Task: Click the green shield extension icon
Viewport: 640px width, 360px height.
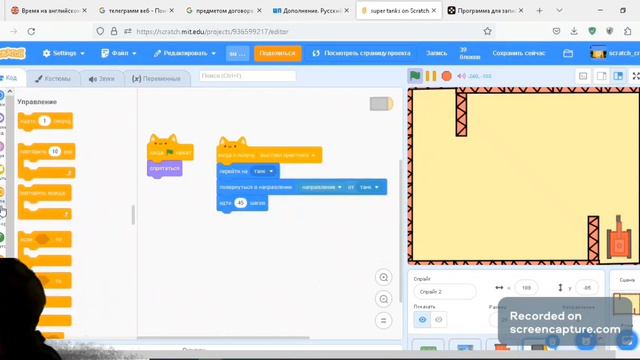Action: 592,31
